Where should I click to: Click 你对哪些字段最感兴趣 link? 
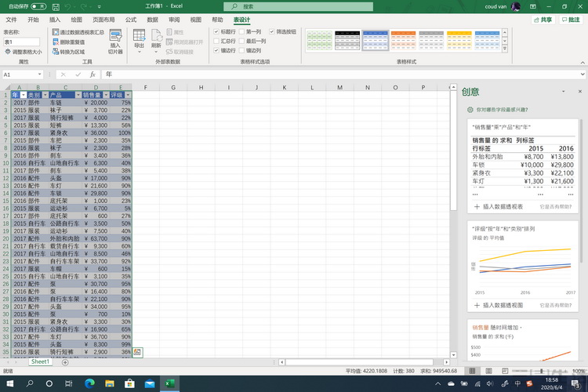click(x=502, y=110)
